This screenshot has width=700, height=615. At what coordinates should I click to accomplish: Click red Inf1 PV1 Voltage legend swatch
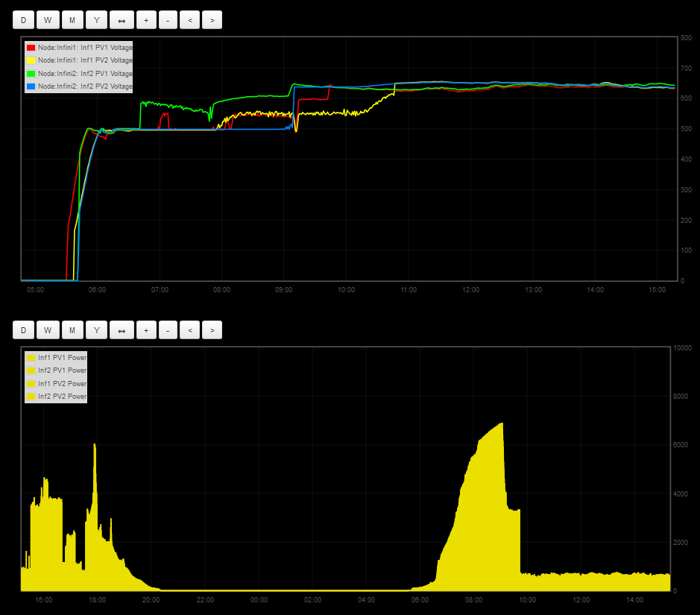point(31,47)
